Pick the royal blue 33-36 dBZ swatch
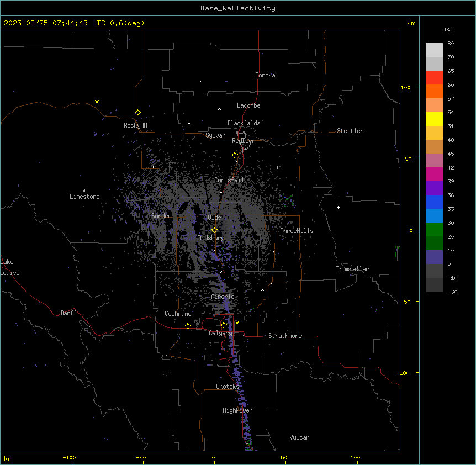The image size is (476, 465). [434, 202]
